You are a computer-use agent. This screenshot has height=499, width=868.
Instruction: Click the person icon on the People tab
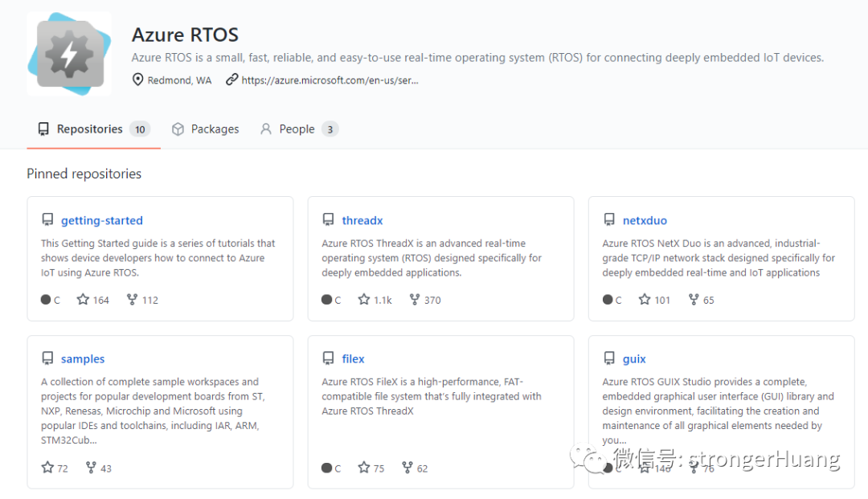coord(266,129)
